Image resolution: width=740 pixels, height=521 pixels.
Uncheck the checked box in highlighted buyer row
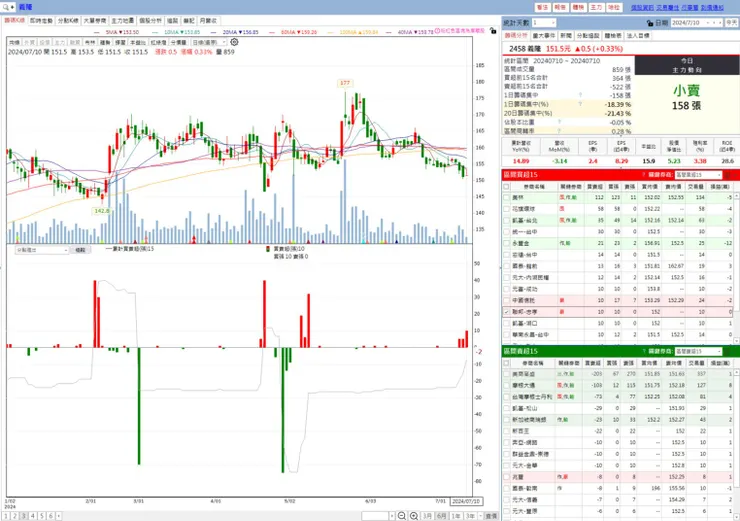pyautogui.click(x=506, y=312)
